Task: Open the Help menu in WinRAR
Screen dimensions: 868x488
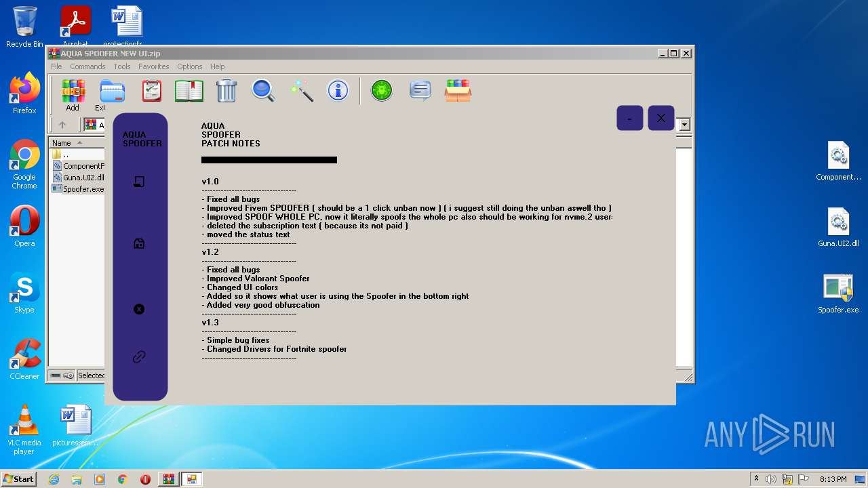Action: click(217, 66)
